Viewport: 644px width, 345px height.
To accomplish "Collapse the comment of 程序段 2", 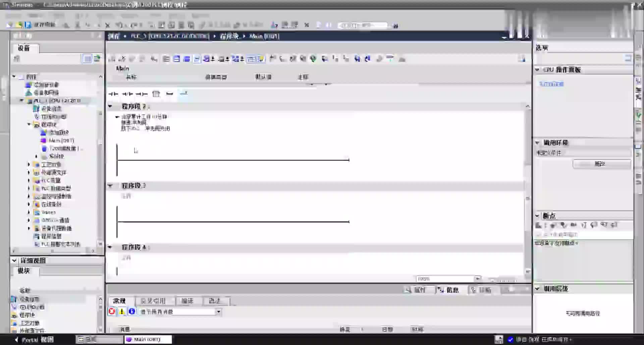I will [117, 117].
